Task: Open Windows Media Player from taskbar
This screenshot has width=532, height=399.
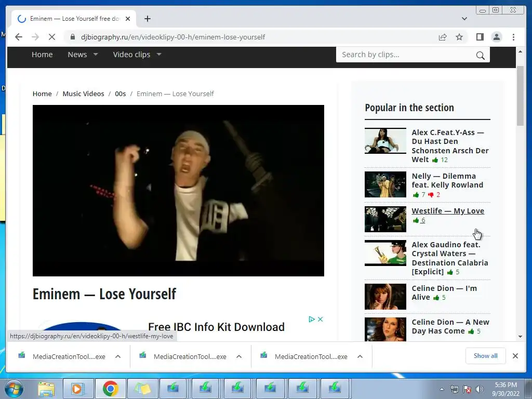Action: 78,389
